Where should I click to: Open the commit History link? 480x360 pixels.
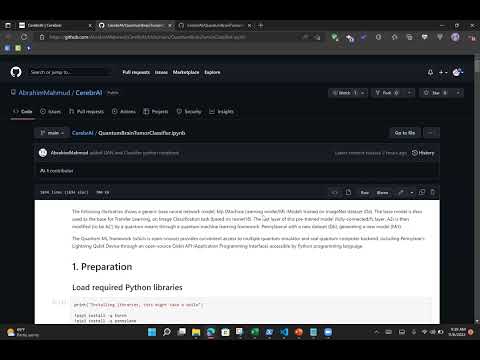tap(423, 153)
